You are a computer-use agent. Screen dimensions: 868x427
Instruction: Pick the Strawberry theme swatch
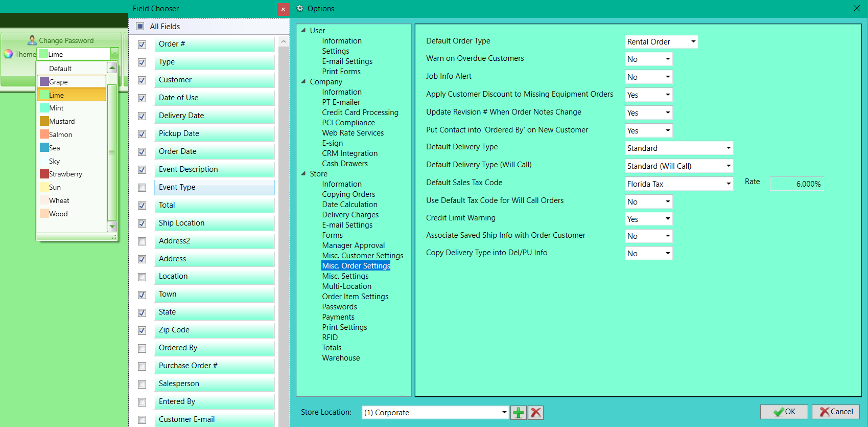[x=44, y=174]
